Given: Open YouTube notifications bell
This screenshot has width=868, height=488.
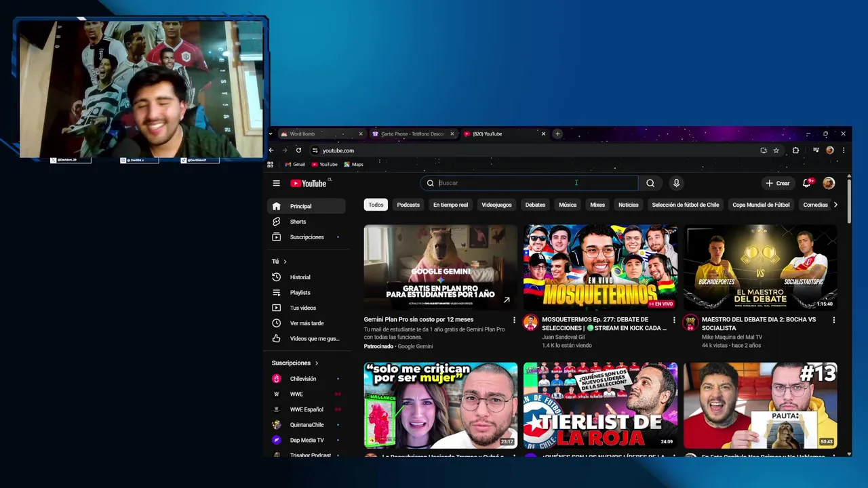Looking at the screenshot, I should coord(806,183).
